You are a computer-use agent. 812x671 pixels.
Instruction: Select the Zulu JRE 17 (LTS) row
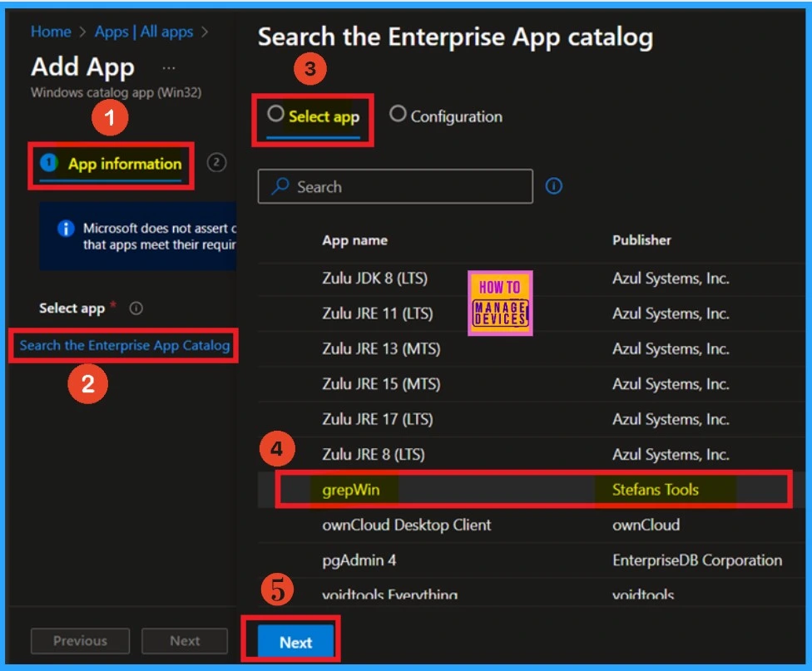pyautogui.click(x=532, y=419)
